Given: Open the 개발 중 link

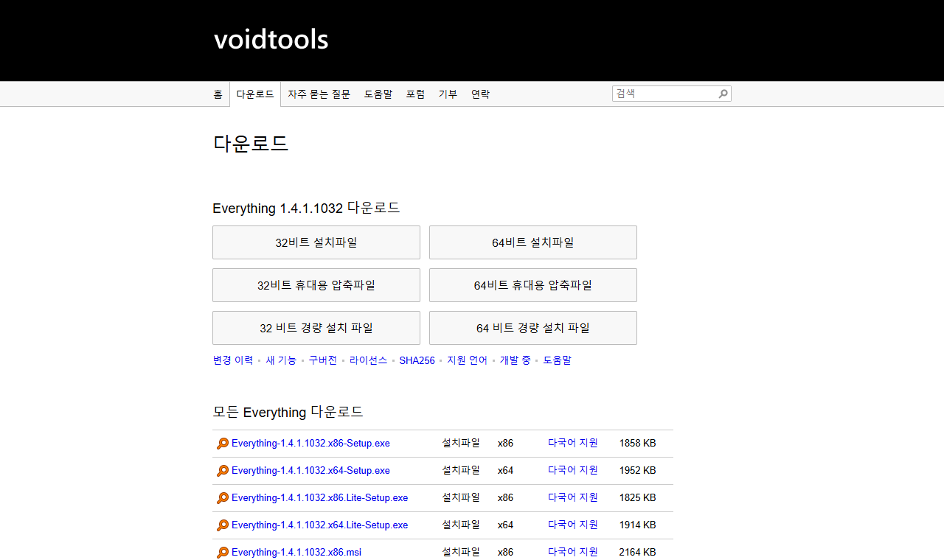Looking at the screenshot, I should [x=516, y=360].
